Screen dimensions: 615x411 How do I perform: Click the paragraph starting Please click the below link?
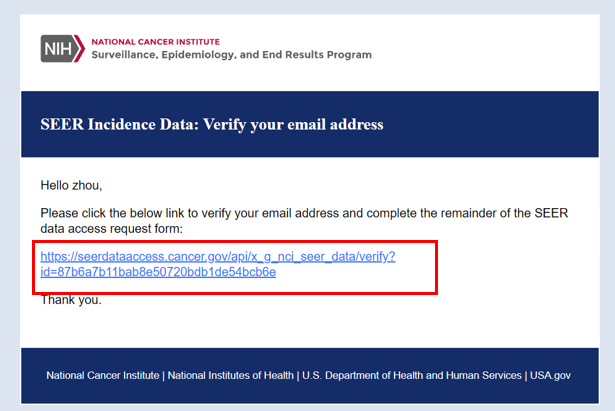tap(304, 221)
